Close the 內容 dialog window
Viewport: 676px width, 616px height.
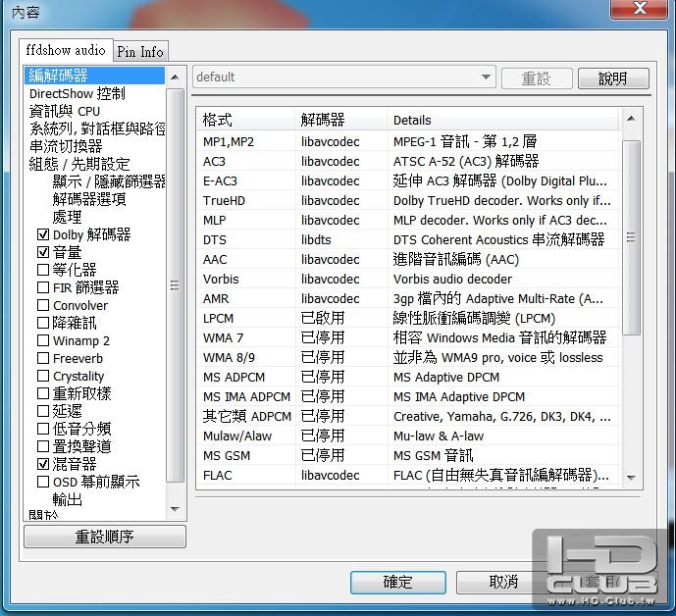click(640, 9)
